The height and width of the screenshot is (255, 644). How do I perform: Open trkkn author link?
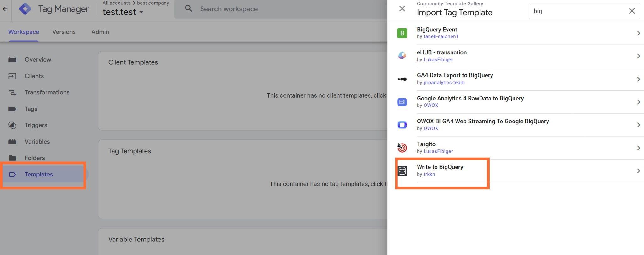pyautogui.click(x=429, y=174)
